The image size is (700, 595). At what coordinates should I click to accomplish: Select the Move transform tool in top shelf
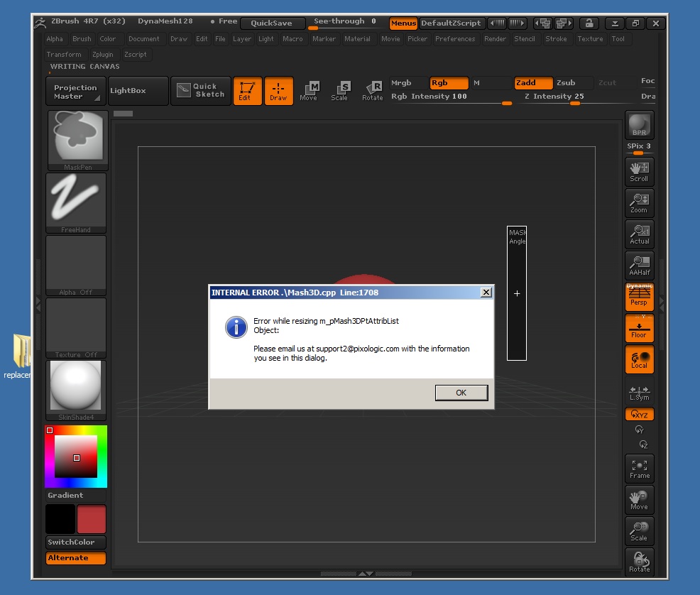point(309,91)
